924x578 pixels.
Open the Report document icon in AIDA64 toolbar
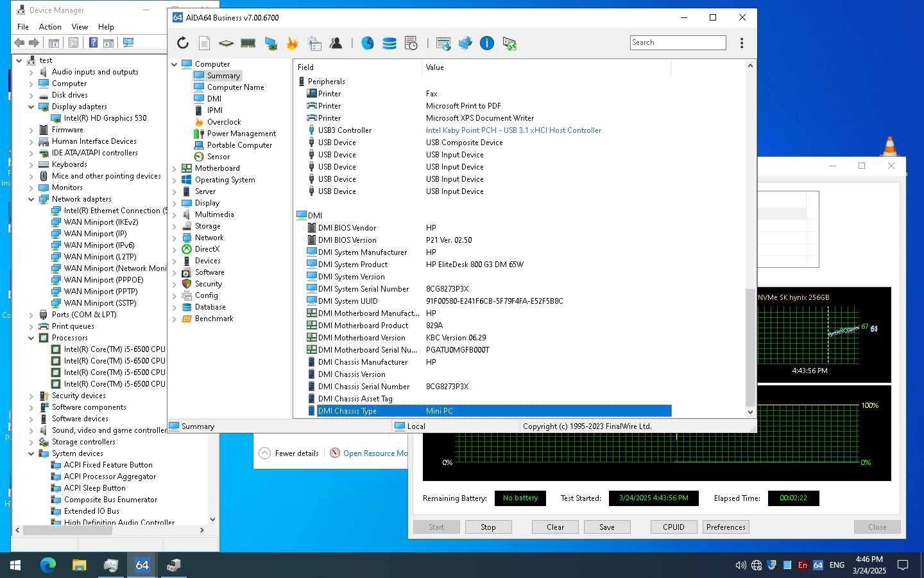(204, 43)
